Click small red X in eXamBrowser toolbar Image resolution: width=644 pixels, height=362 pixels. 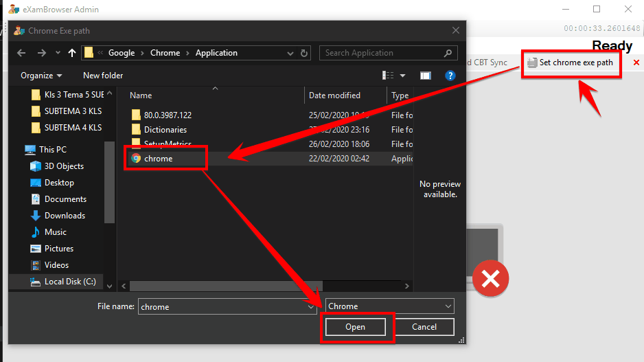636,63
